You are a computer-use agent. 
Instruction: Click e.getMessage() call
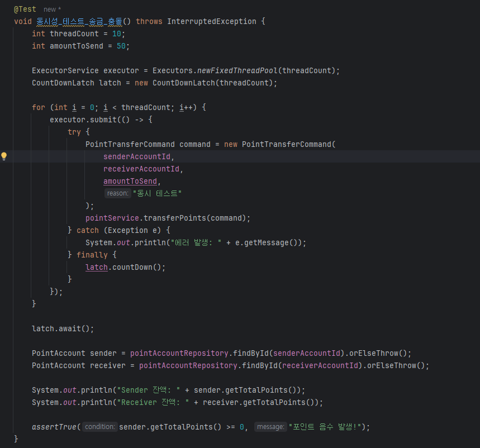(266, 242)
